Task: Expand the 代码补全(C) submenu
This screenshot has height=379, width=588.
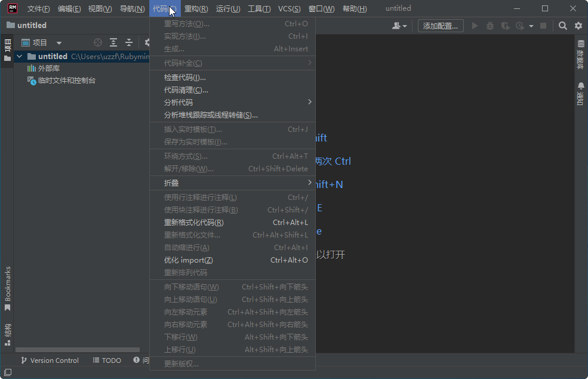Action: tap(232, 63)
